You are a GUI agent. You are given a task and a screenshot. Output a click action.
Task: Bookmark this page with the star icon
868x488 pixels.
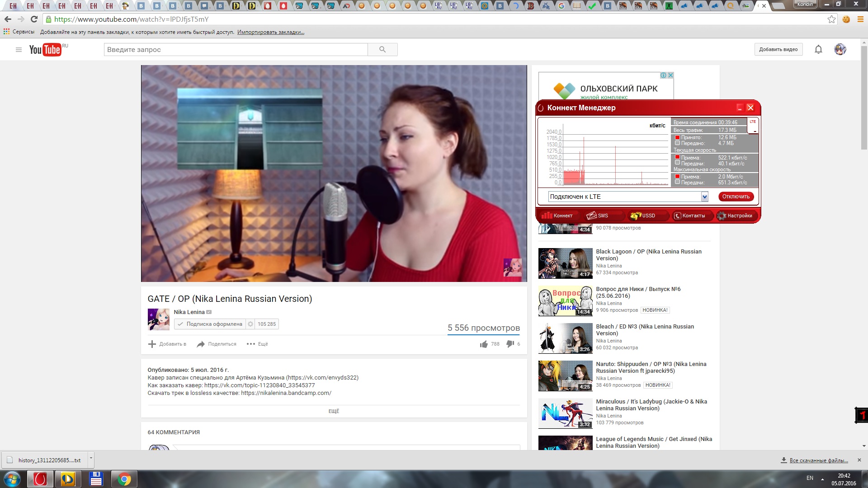[x=831, y=19]
